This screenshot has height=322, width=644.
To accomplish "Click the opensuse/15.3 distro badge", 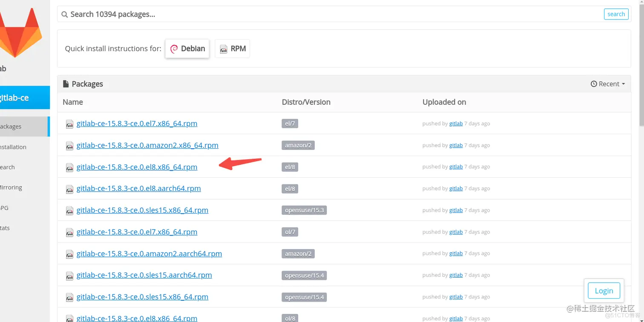I will [x=304, y=210].
